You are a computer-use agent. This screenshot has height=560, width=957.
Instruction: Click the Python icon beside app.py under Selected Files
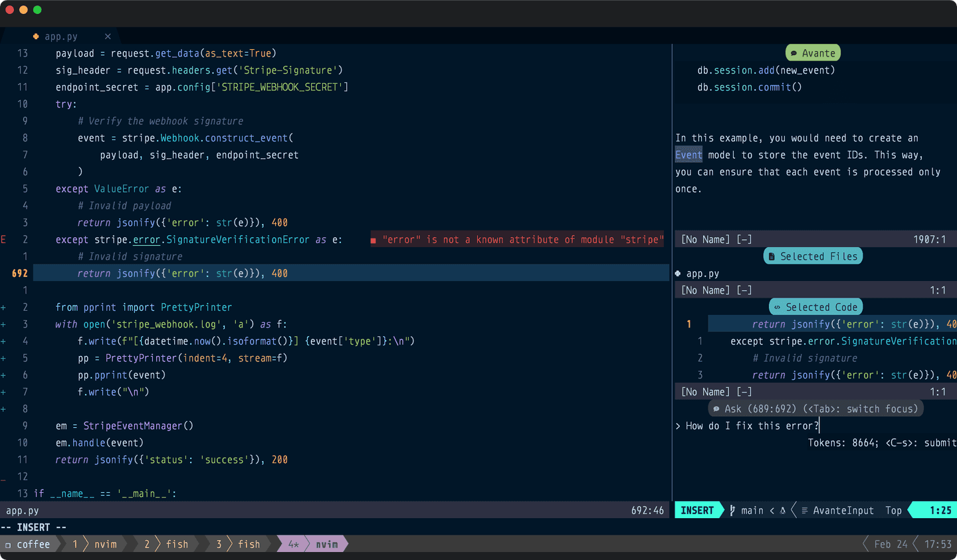click(x=679, y=273)
